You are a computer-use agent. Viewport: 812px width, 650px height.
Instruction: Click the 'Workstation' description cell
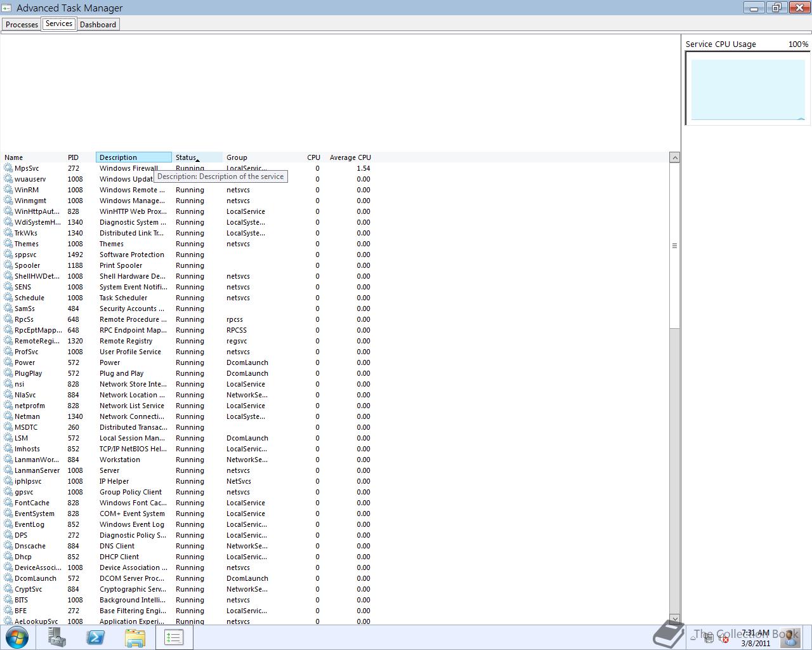click(x=120, y=460)
